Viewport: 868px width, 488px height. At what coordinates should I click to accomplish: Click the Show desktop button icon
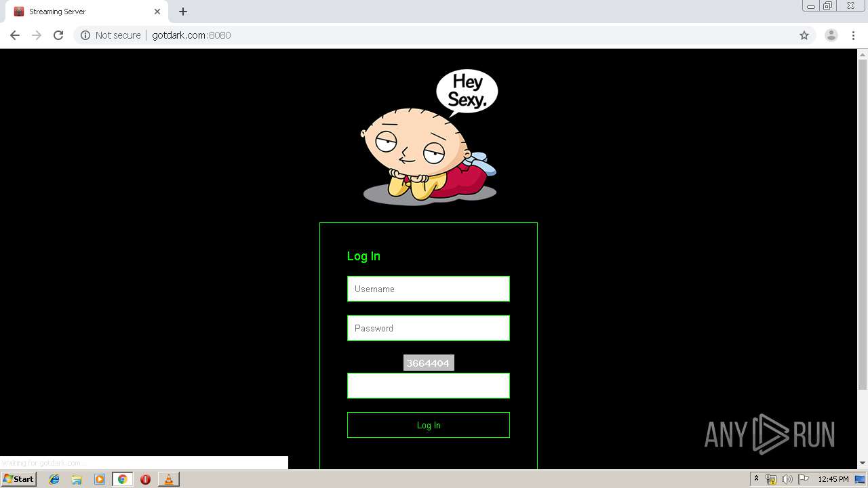click(860, 479)
